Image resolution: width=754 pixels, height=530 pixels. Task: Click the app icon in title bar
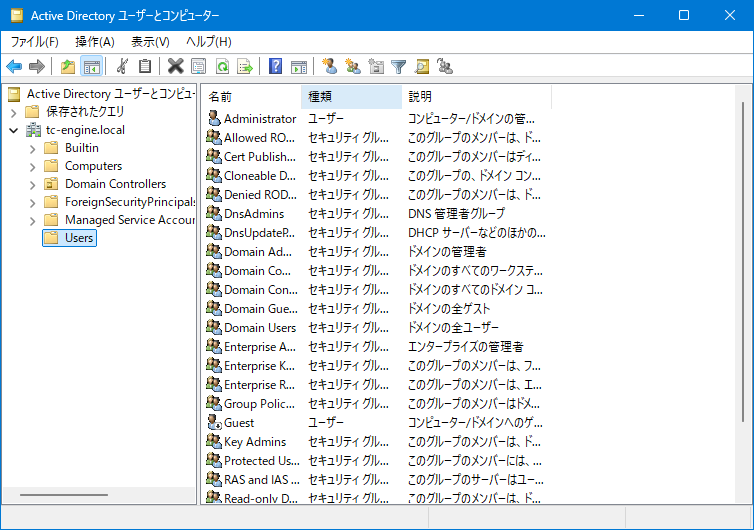[17, 15]
